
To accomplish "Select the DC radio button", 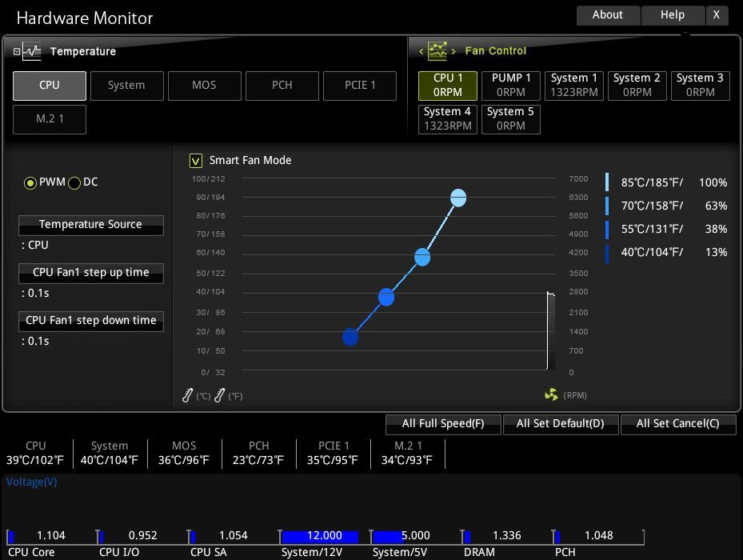I will 74,183.
